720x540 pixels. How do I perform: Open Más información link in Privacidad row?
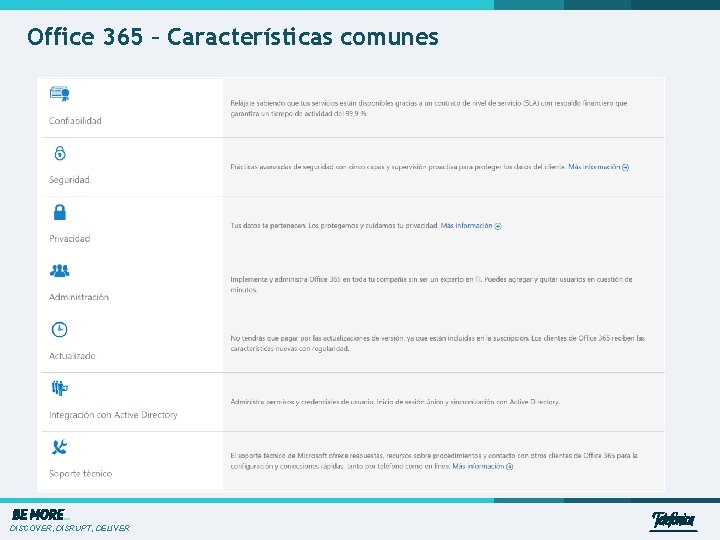467,225
